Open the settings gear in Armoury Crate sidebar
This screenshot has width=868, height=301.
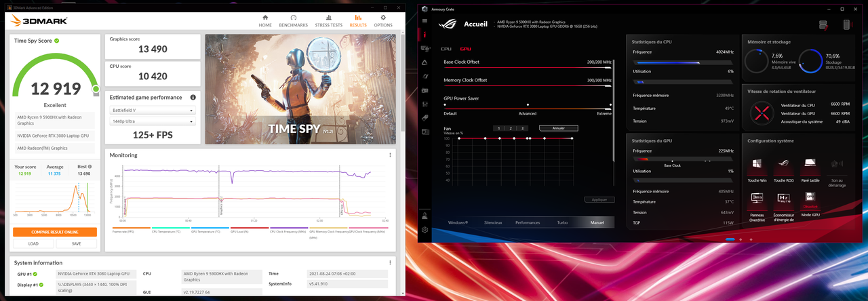coord(425,230)
